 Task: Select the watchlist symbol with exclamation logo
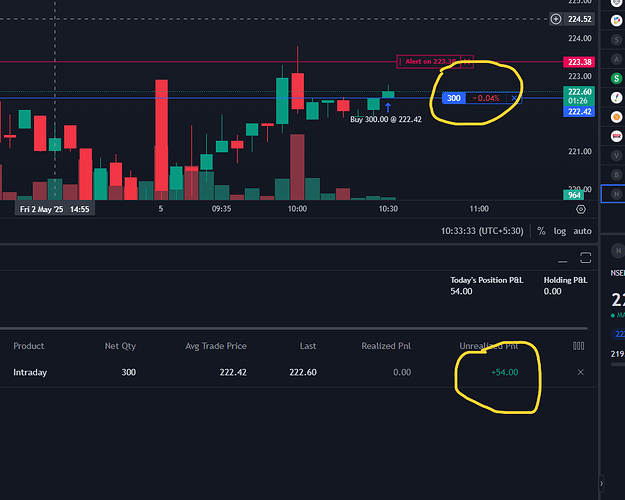[x=617, y=97]
